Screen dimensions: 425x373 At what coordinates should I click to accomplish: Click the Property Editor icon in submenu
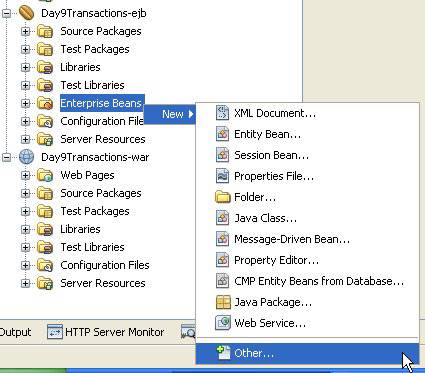tap(222, 260)
